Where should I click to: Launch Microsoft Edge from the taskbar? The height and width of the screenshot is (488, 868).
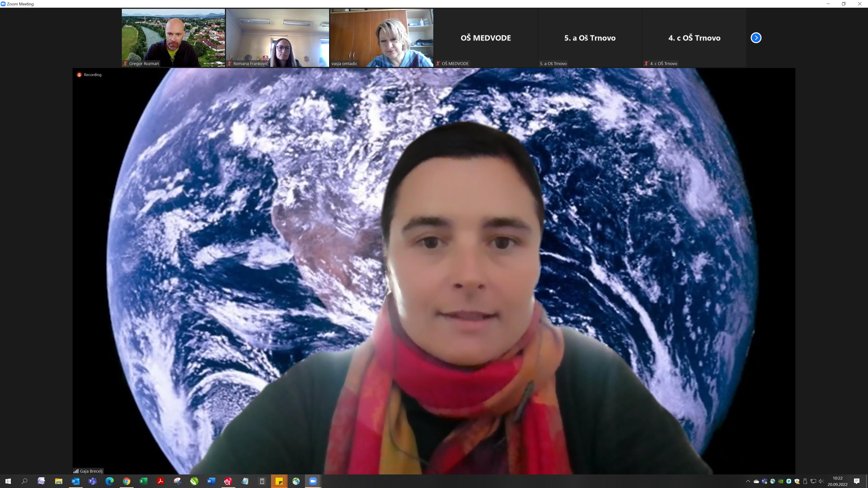(109, 481)
